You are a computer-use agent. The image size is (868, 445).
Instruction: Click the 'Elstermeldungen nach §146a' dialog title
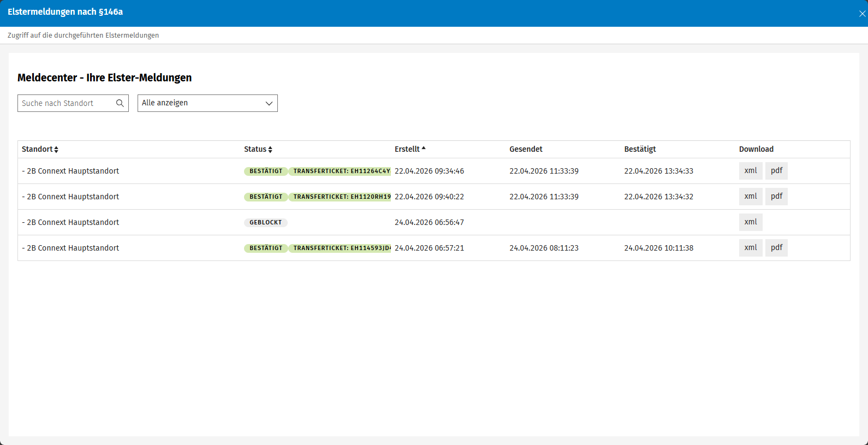[x=65, y=12]
